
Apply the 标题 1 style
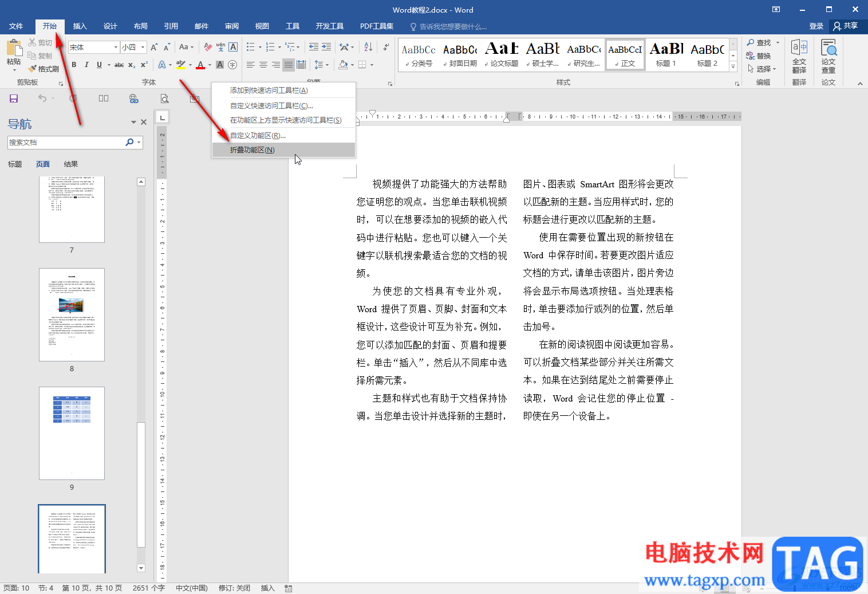[x=666, y=56]
